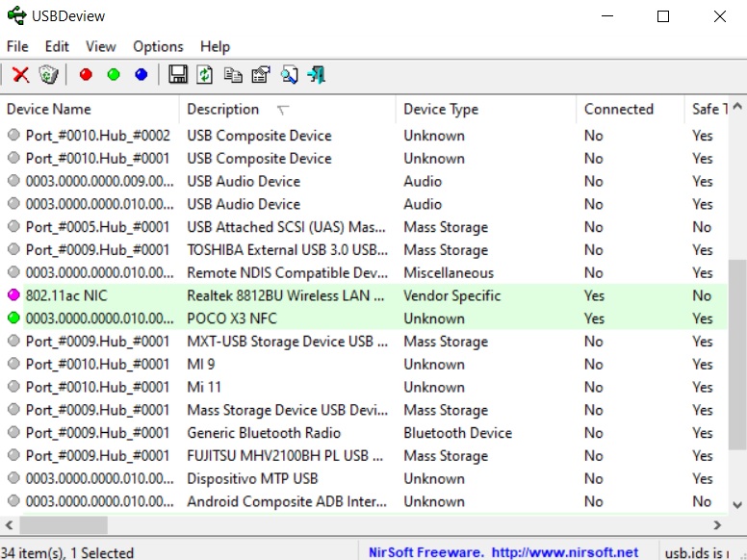
Task: Click the 802.11ac NIC device name
Action: tap(66, 295)
